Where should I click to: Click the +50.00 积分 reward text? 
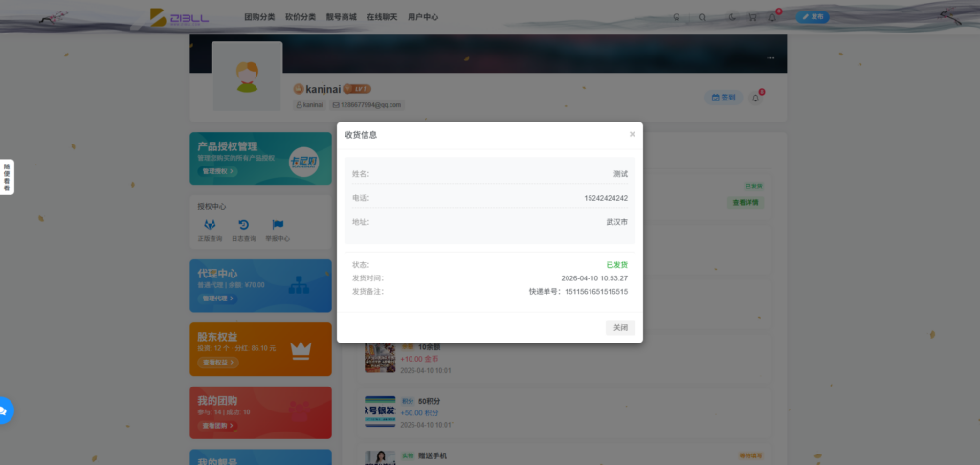pyautogui.click(x=419, y=413)
